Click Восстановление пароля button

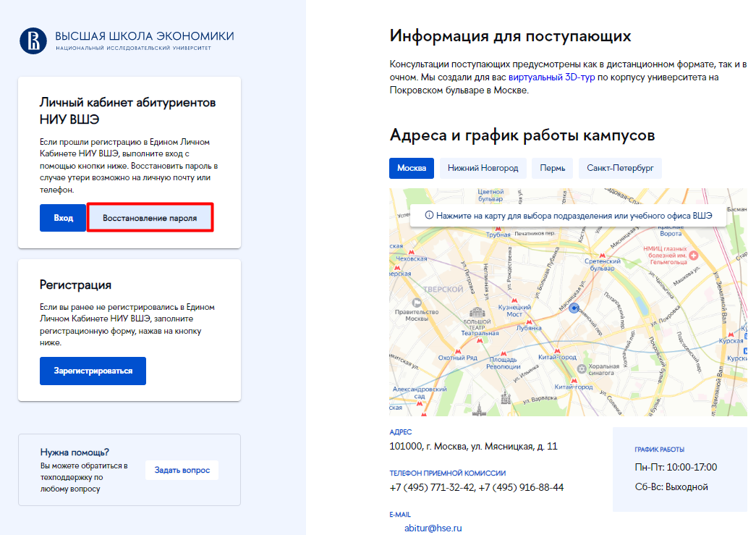point(150,218)
